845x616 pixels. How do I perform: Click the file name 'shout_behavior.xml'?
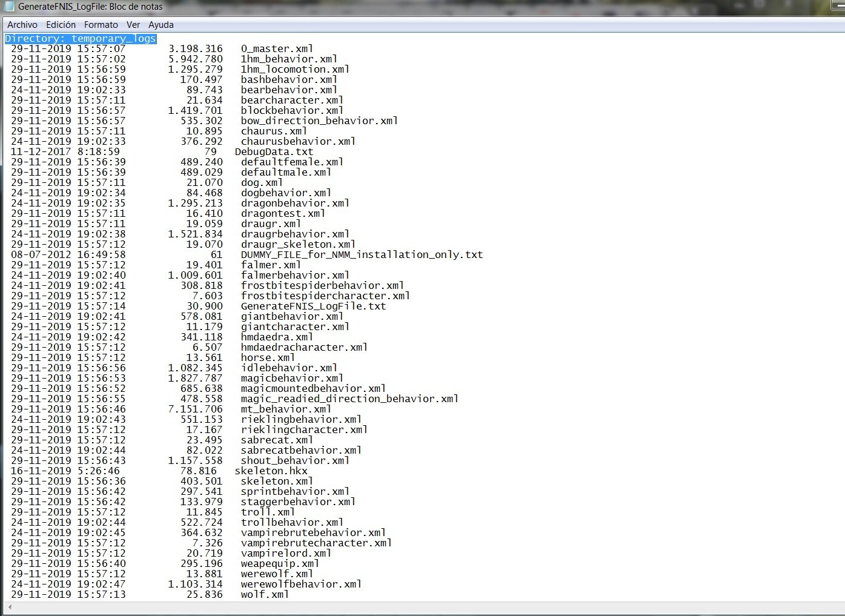295,460
